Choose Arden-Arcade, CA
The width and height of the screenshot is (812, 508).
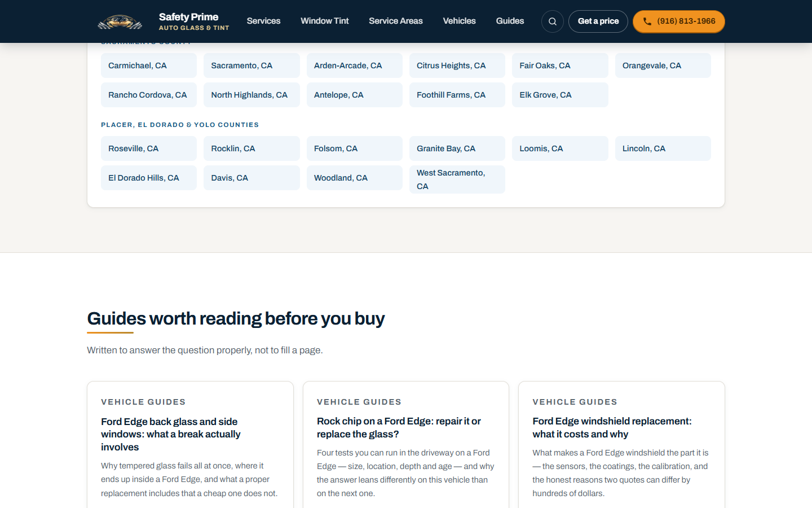(x=355, y=65)
